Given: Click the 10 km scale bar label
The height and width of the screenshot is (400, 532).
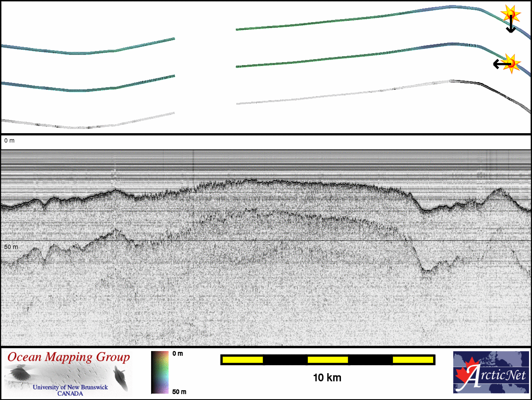Looking at the screenshot, I should tap(327, 378).
